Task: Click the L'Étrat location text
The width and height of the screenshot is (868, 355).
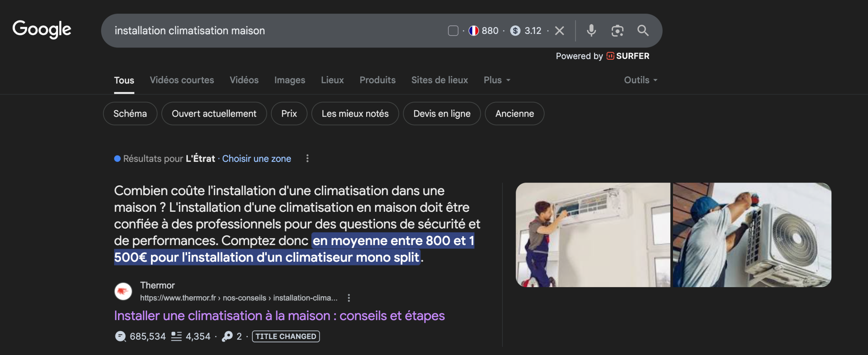Action: pyautogui.click(x=200, y=158)
